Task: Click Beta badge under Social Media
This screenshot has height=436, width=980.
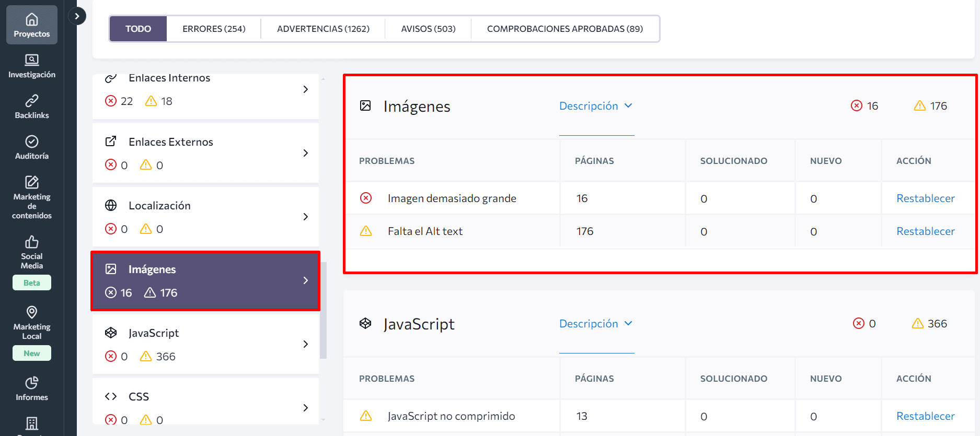Action: [32, 282]
